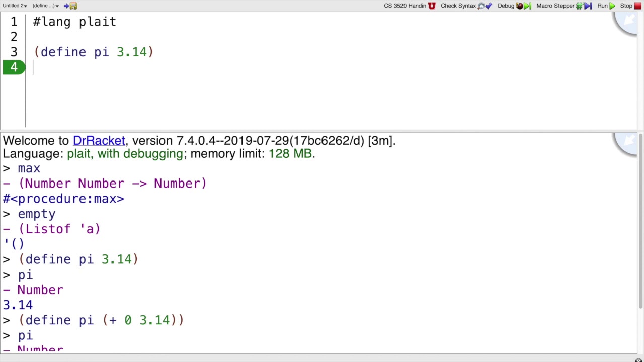The image size is (644, 362).
Task: Click the highlighted line number 4
Action: pyautogui.click(x=14, y=67)
